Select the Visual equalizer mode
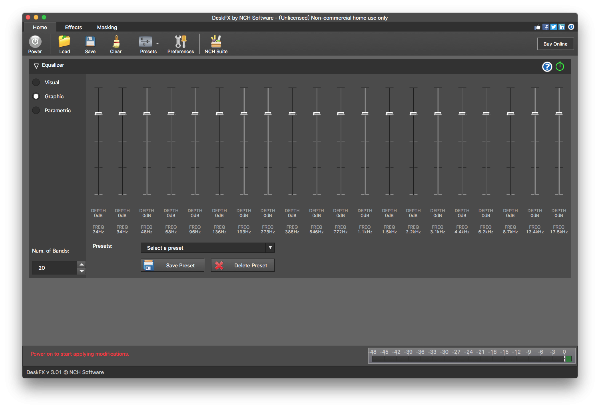Image resolution: width=600 pixels, height=410 pixels. tap(37, 82)
